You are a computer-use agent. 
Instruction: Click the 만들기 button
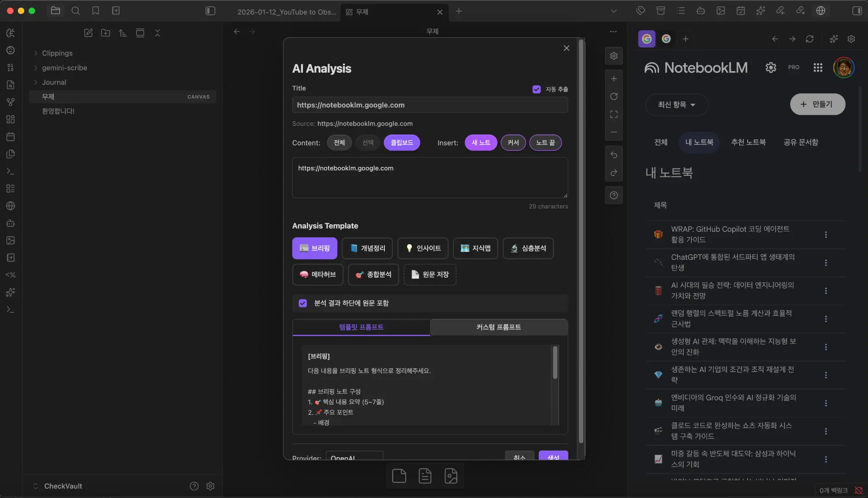pos(818,104)
